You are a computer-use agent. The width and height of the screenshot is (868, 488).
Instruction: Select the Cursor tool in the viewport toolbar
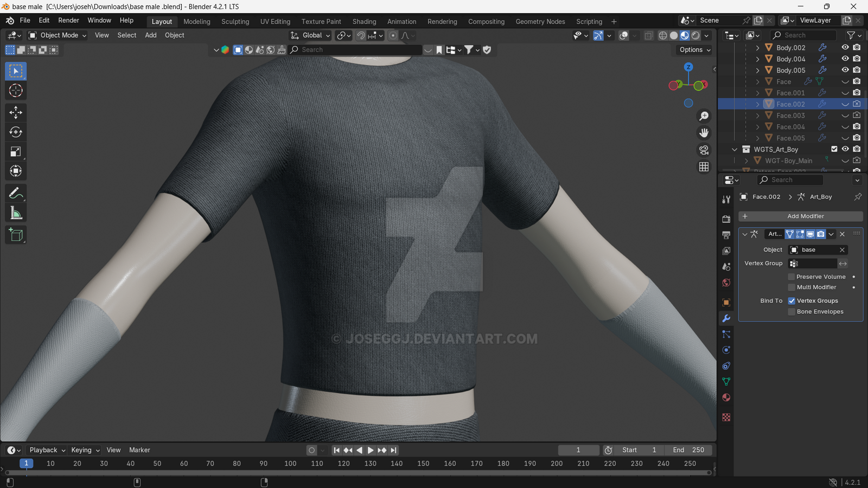coord(16,91)
